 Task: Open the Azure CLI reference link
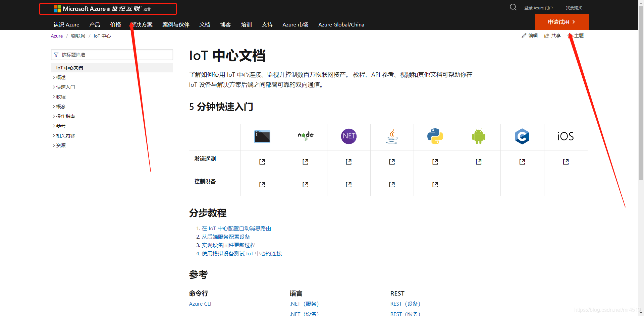tap(200, 304)
